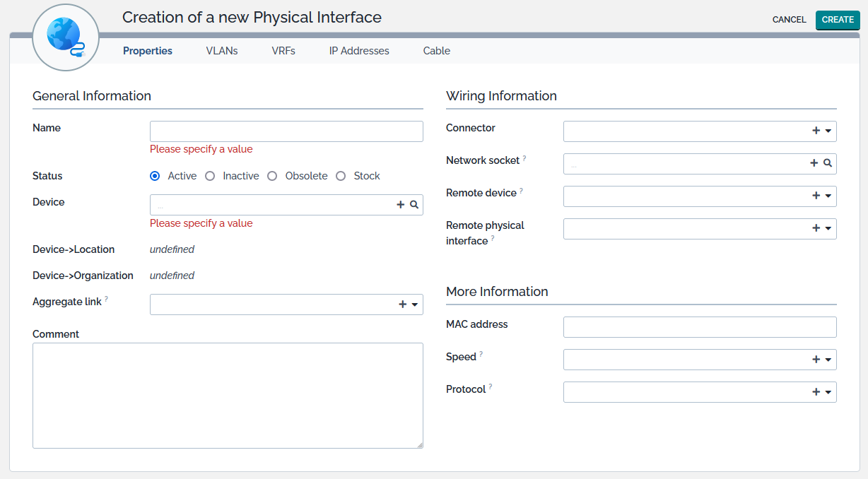Viewport: 868px width, 479px height.
Task: Focus the MAC address text field
Action: pyautogui.click(x=700, y=327)
